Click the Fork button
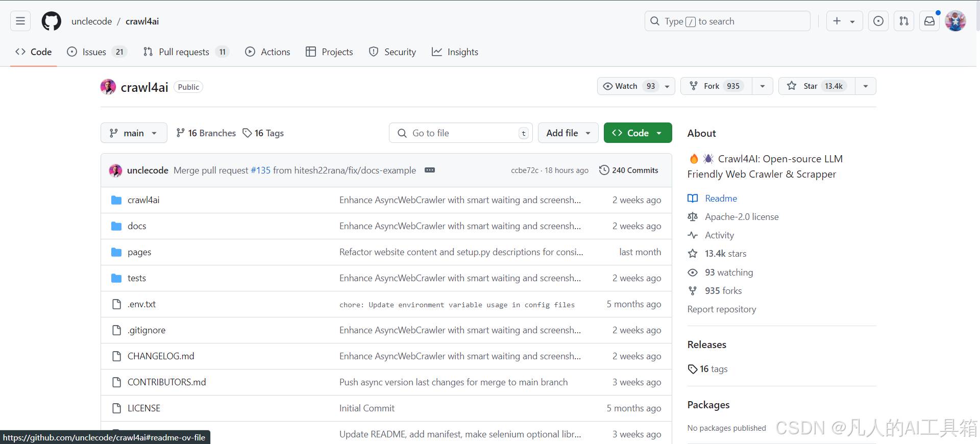 717,86
